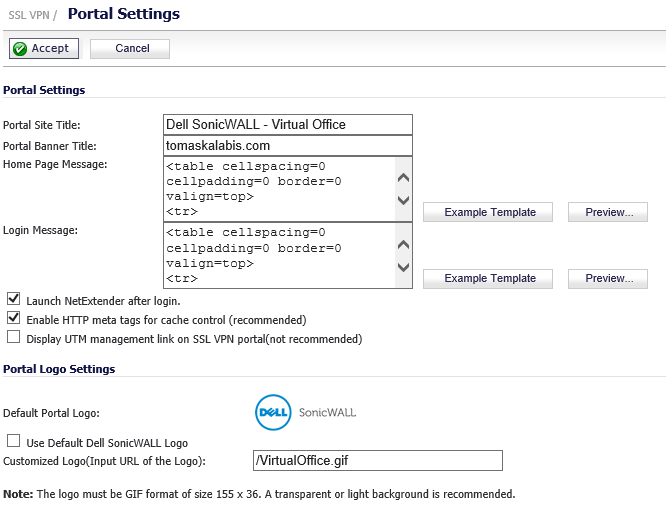
Task: Click down arrow of Login Message scrollbar
Action: coord(403,267)
